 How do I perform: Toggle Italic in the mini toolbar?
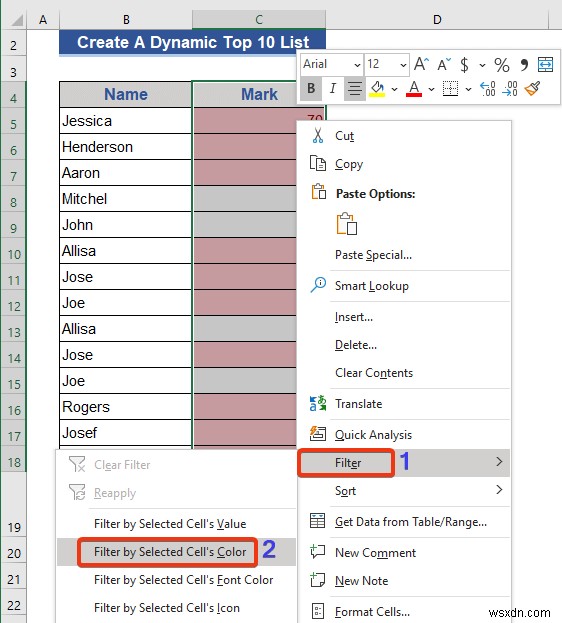coord(333,88)
